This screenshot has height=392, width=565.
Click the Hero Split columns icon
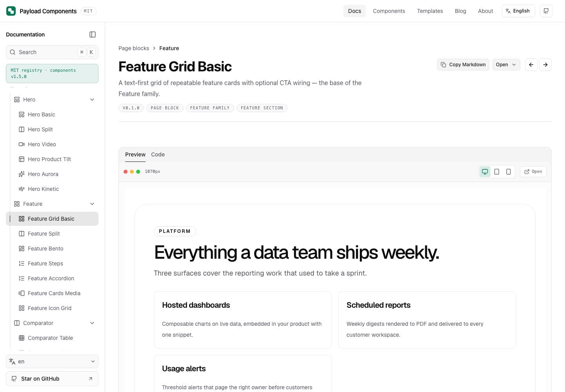pos(22,129)
